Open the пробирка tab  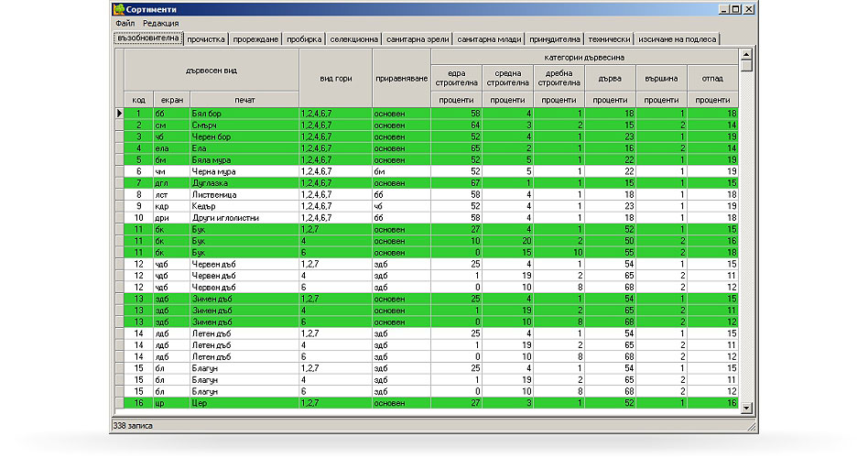click(x=304, y=39)
